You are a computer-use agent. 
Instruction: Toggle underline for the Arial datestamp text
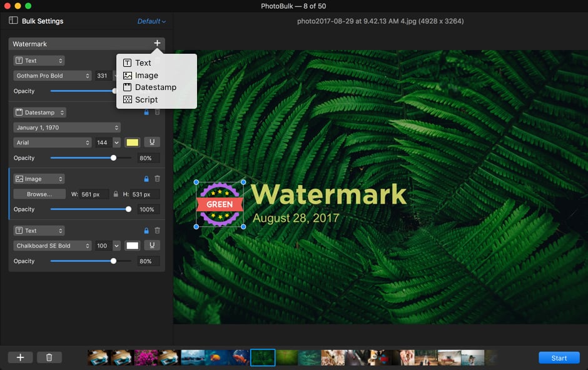[151, 142]
